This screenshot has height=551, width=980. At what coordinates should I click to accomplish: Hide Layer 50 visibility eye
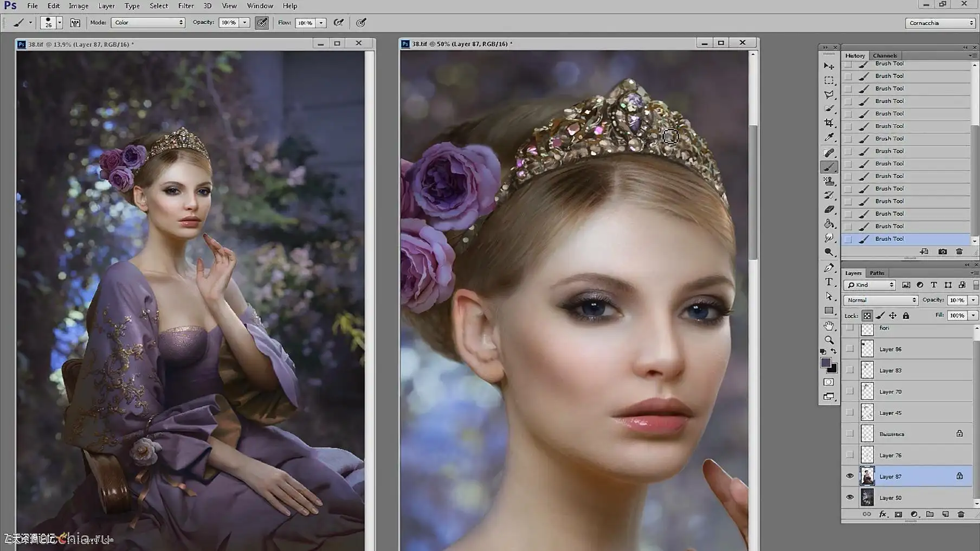849,497
